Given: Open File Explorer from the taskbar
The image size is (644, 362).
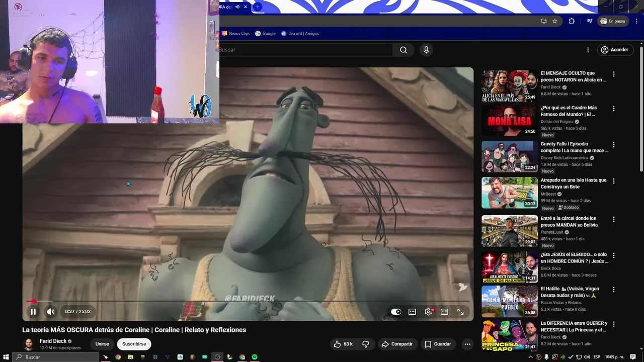Looking at the screenshot, I should [130, 357].
